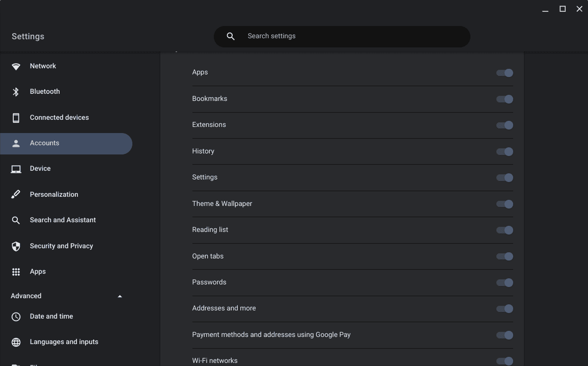Disable Theme & Wallpaper sync

(505, 204)
